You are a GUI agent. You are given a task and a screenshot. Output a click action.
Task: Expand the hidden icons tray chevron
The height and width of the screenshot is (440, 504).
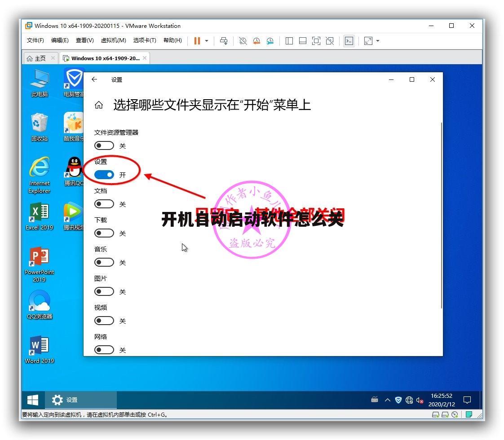387,400
